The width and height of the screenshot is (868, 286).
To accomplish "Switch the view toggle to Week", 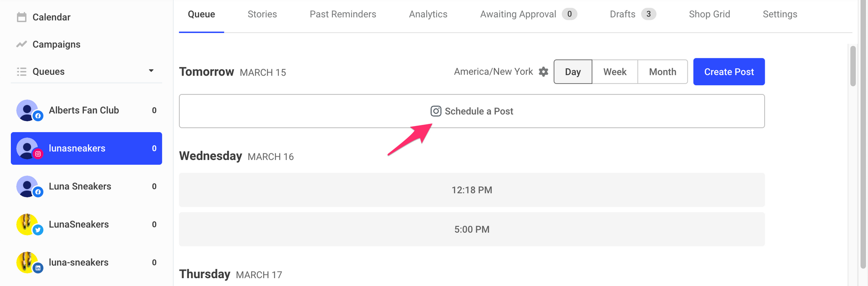I will click(615, 72).
